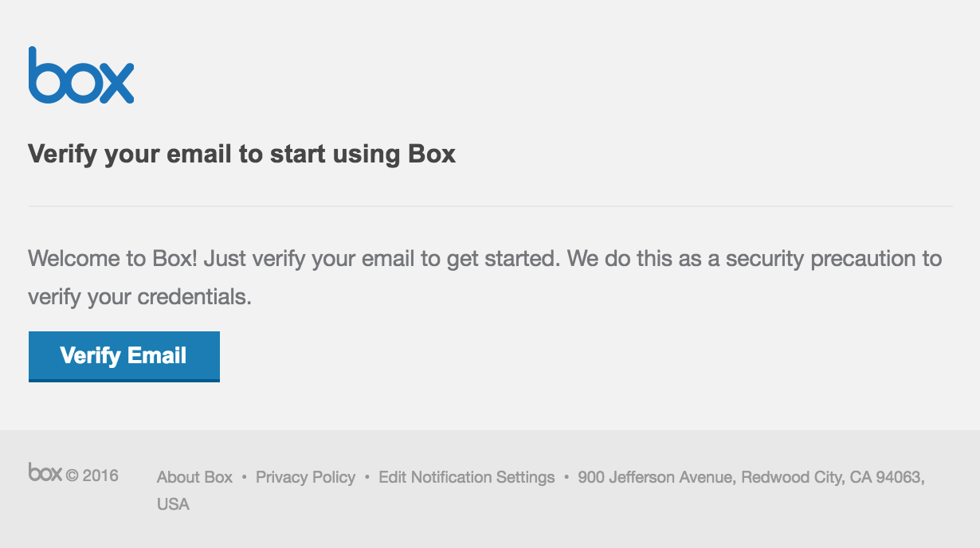The width and height of the screenshot is (980, 548).
Task: Click the 'USA' text in the footer
Action: click(173, 504)
